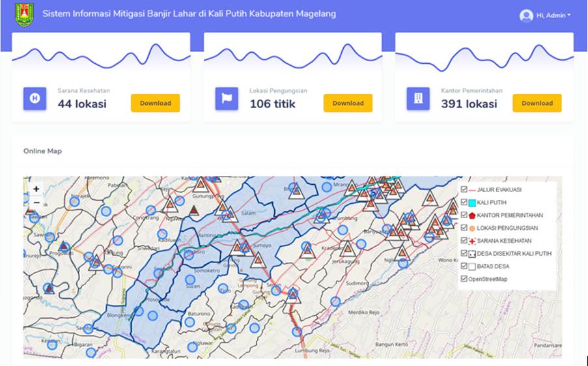Click the red pentagon Kantor Pemerintahan legend icon

point(472,216)
